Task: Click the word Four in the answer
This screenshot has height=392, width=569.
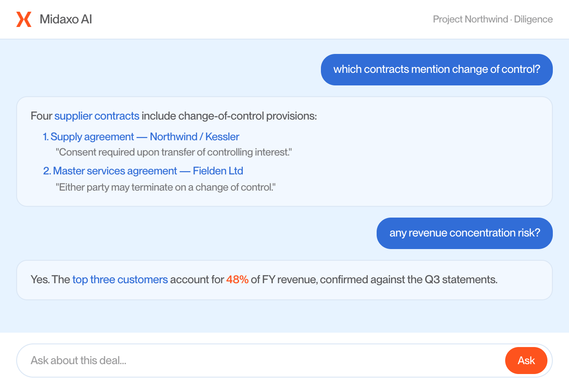Action: (x=41, y=116)
